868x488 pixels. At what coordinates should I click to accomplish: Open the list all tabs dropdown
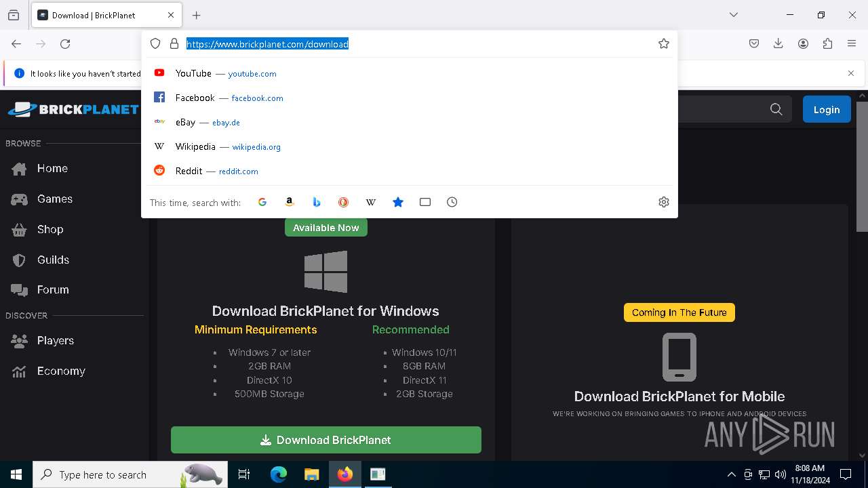click(734, 15)
